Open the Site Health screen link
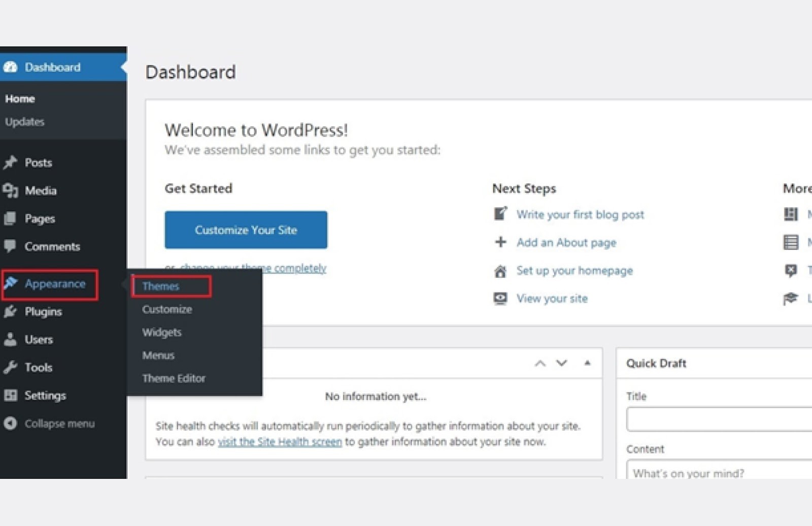Image resolution: width=812 pixels, height=526 pixels. click(280, 442)
